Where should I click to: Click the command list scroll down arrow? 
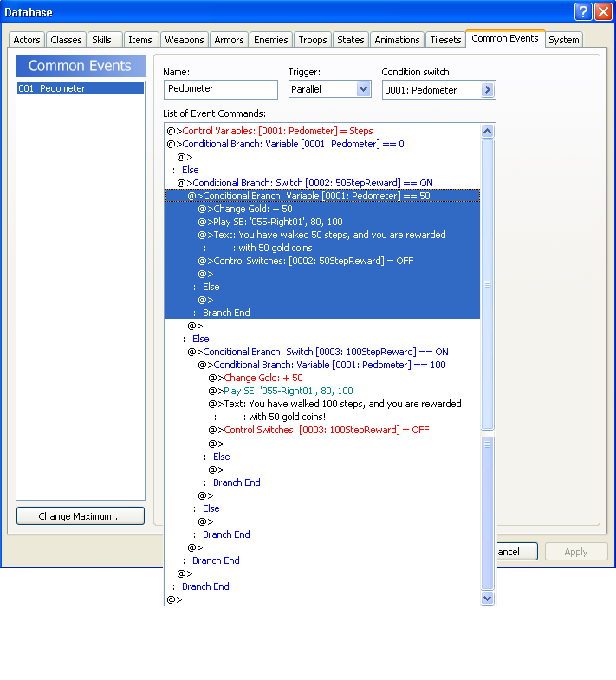[x=488, y=598]
